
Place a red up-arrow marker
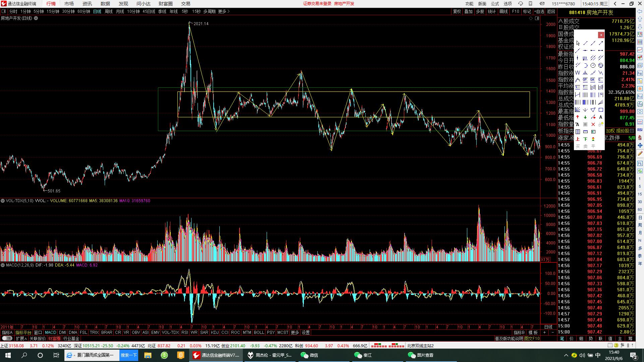578,117
